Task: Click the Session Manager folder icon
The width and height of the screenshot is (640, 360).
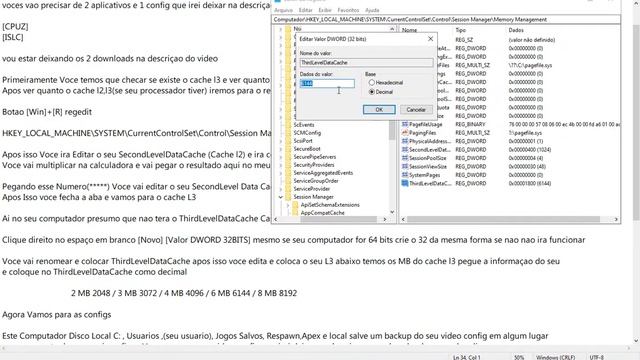Action: tap(288, 197)
